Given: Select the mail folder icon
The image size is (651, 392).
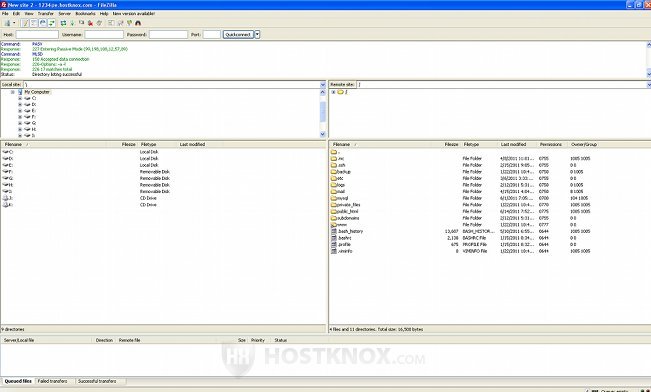Looking at the screenshot, I should (334, 191).
